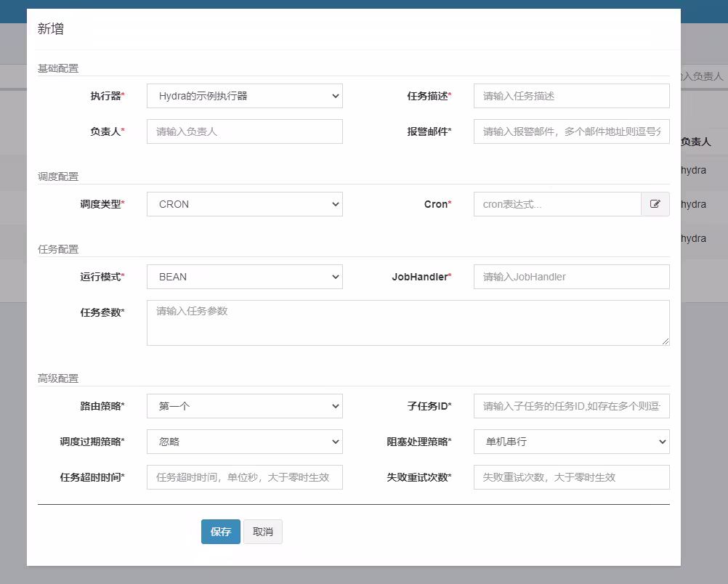
Task: Click the 保存 button
Action: [220, 532]
